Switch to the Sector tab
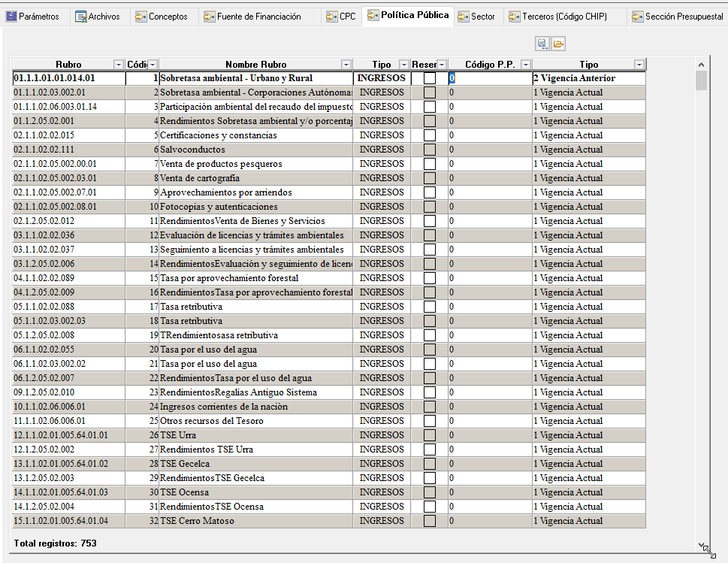Image resolution: width=728 pixels, height=563 pixels. [x=476, y=17]
